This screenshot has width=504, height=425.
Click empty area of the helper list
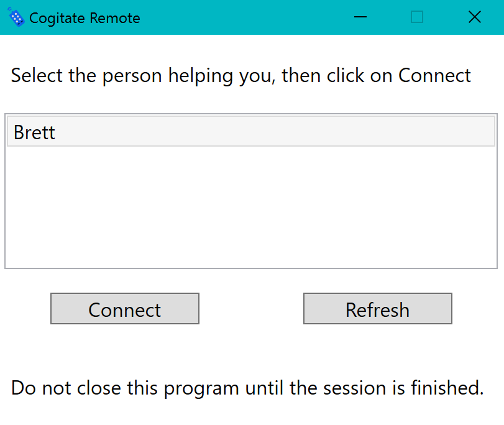(251, 208)
